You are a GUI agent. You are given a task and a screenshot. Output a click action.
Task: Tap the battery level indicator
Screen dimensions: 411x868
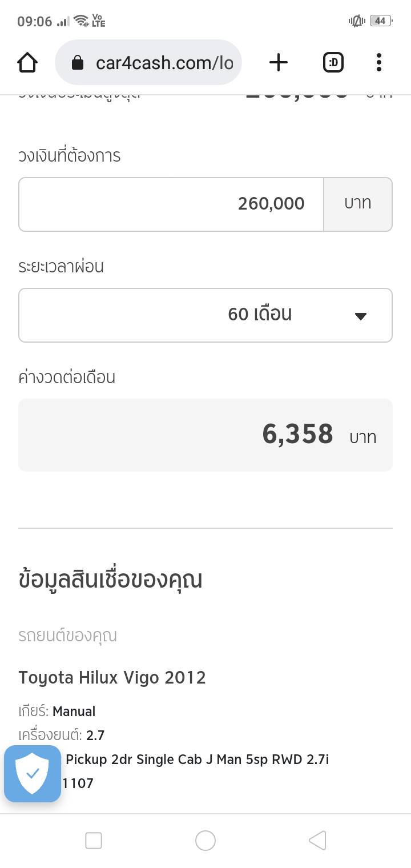(380, 21)
